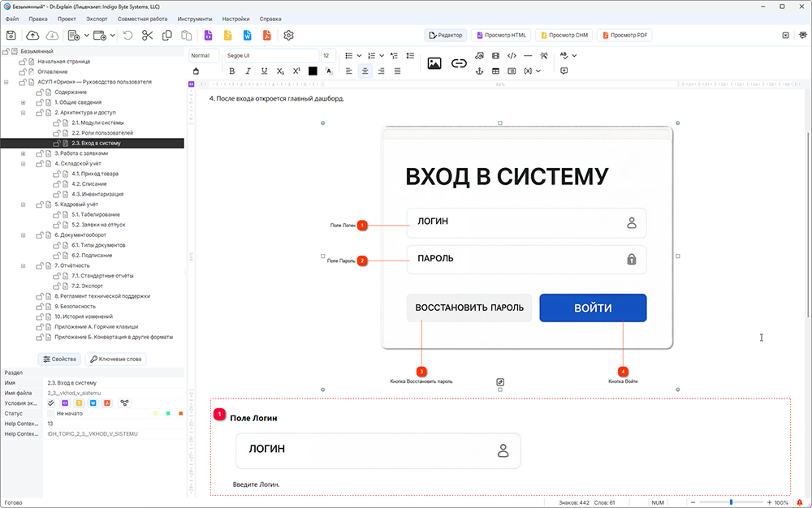Screen dimensions: 812x508
Task: Open the Проект menu
Action: click(x=67, y=19)
